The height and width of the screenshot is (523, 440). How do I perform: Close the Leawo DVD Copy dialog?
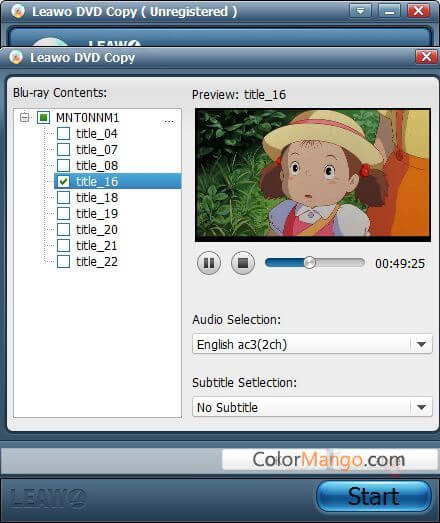[x=426, y=57]
